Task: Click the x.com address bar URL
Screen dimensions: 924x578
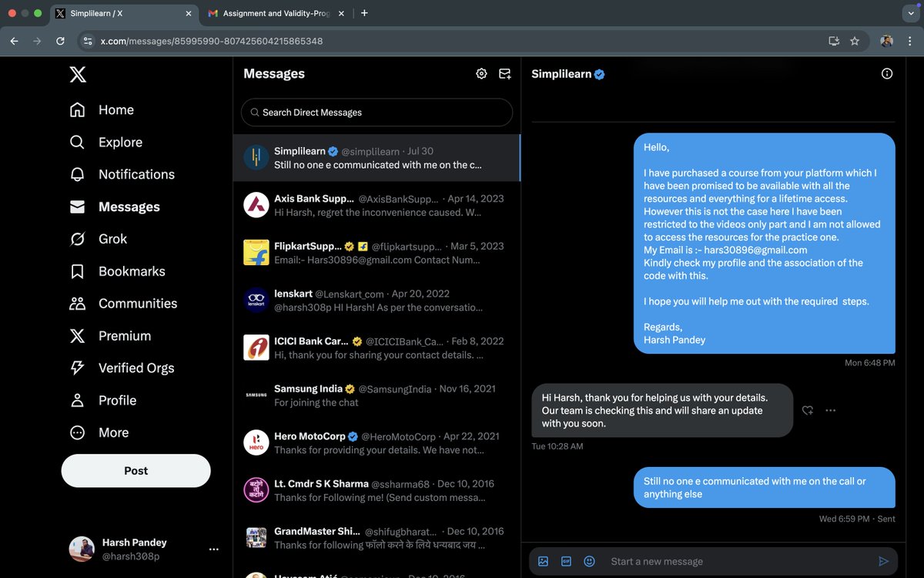Action: click(212, 41)
